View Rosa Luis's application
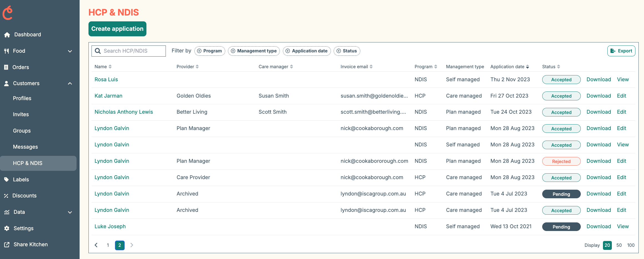 click(623, 80)
